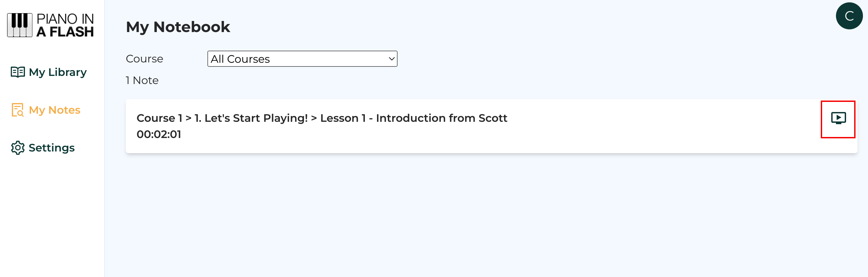Viewport: 868px width, 277px height.
Task: Click the Let's Start Playing! breadcrumb segment
Action: [x=251, y=118]
